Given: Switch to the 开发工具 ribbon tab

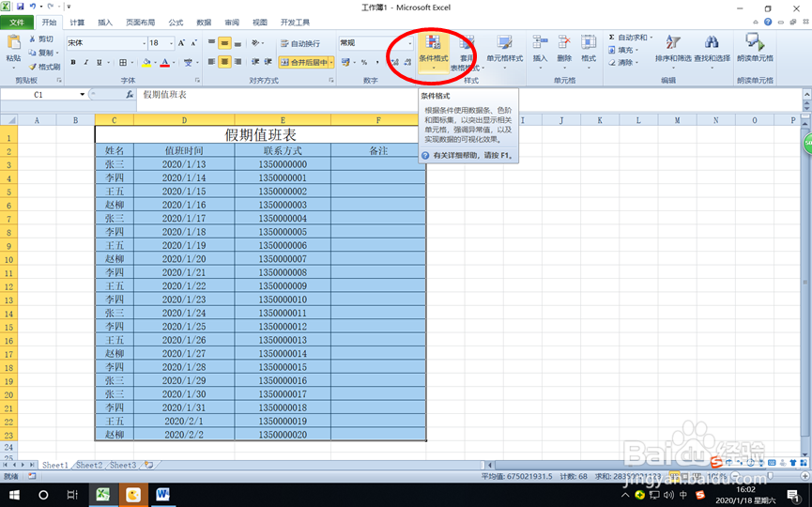Looking at the screenshot, I should (x=295, y=23).
